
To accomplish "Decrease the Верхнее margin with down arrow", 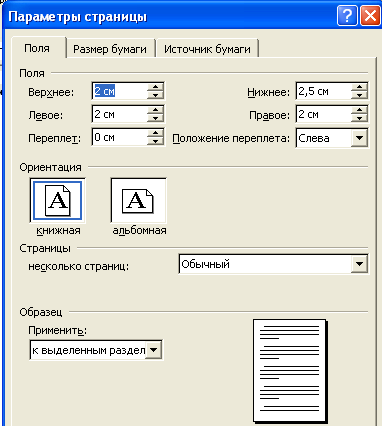I will [155, 95].
